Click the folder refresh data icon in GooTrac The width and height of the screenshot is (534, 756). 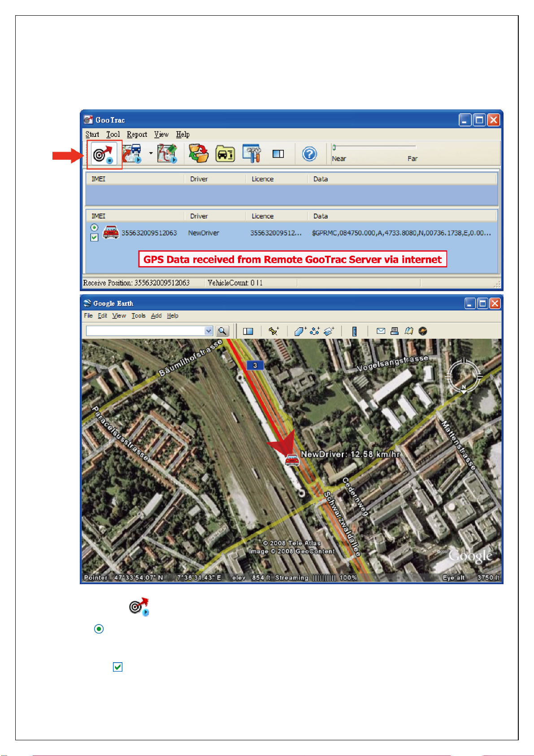(199, 154)
